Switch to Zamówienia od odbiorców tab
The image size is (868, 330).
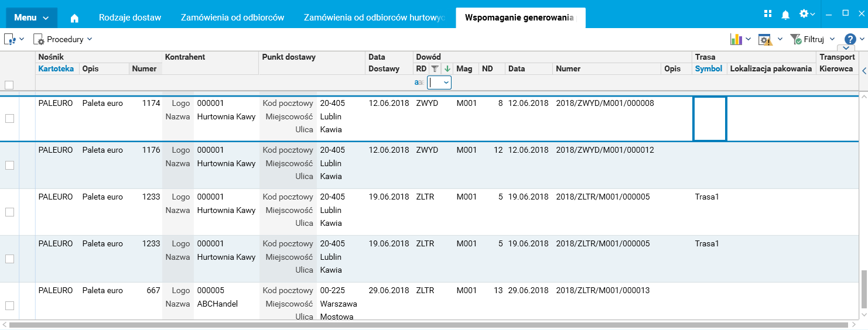coord(233,18)
